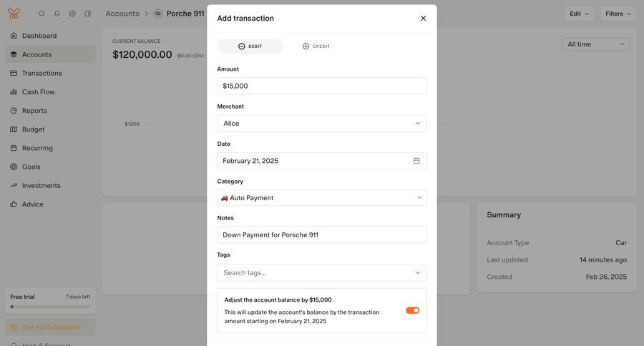The image size is (644, 346).
Task: Open the All time range dropdown
Action: pyautogui.click(x=596, y=44)
